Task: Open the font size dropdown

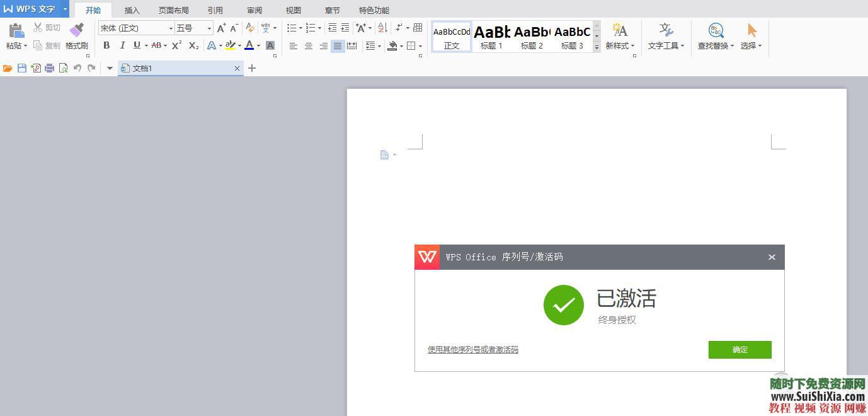Action: pyautogui.click(x=209, y=28)
